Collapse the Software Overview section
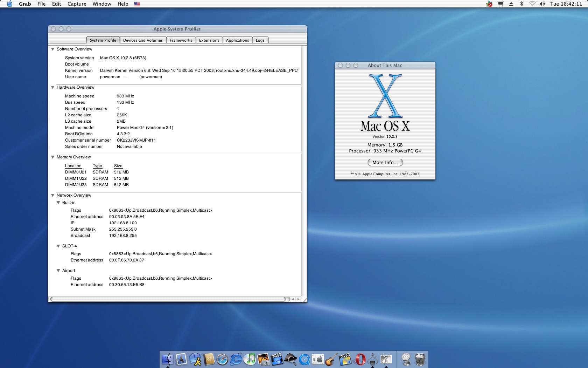This screenshot has height=368, width=588. [53, 49]
